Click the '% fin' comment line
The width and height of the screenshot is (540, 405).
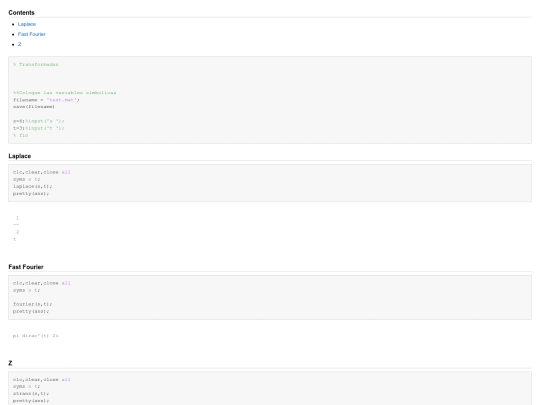[21, 135]
